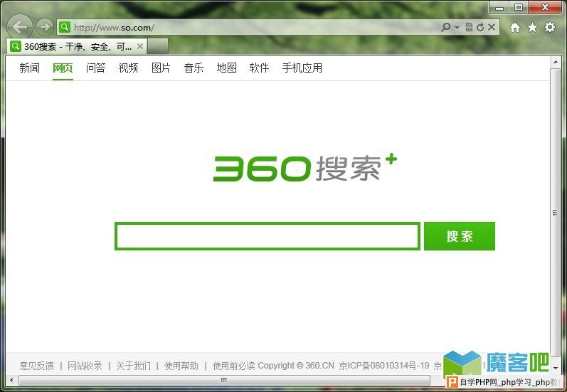Close the 360搜索 tab
567x392 pixels.
pyautogui.click(x=140, y=46)
